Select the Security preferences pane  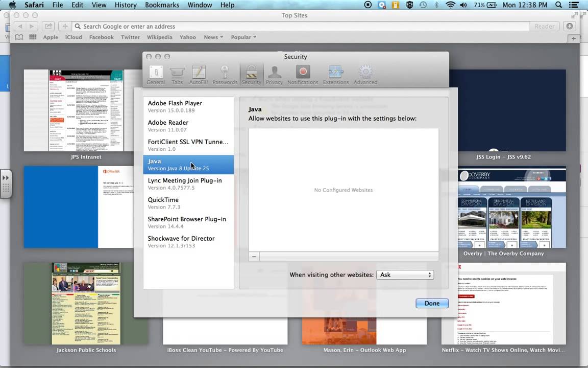click(x=251, y=75)
